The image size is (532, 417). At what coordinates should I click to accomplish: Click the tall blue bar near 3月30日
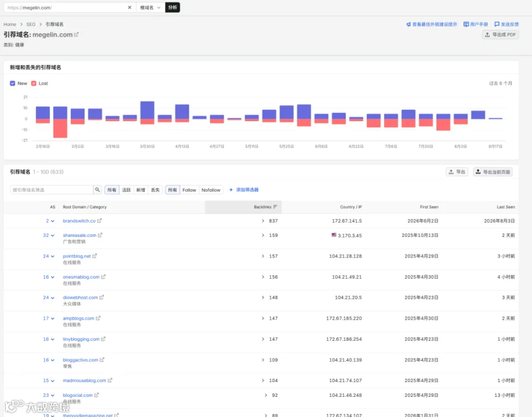tap(147, 110)
